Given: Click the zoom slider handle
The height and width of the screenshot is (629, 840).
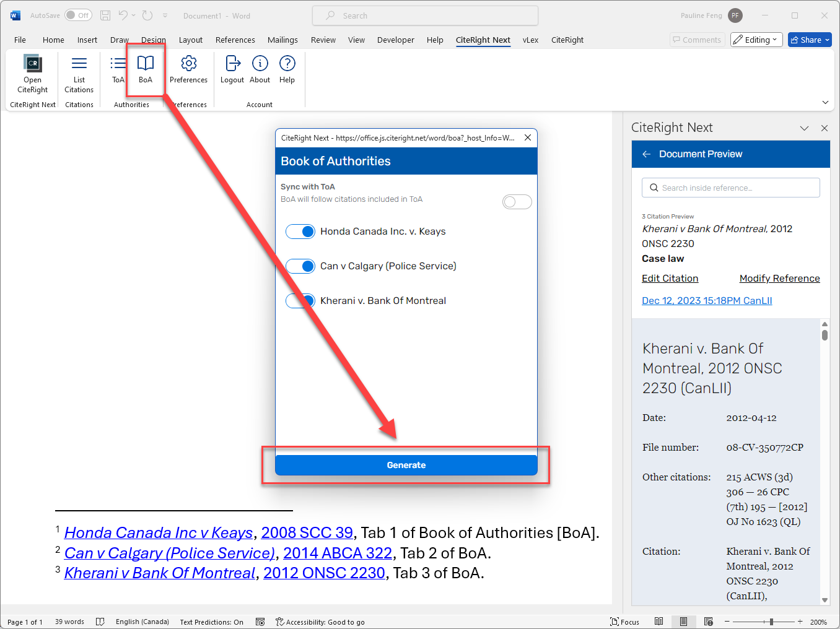Looking at the screenshot, I should tap(771, 622).
